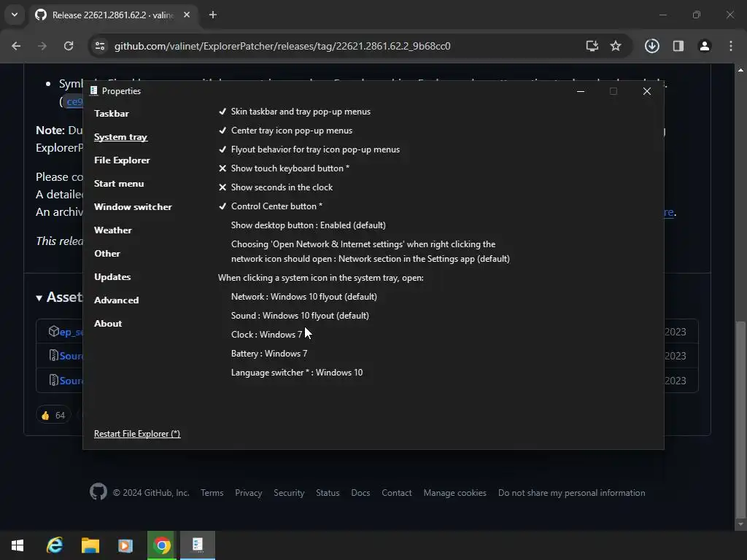Reload the GitHub page
Image resolution: width=747 pixels, height=560 pixels.
tap(69, 46)
